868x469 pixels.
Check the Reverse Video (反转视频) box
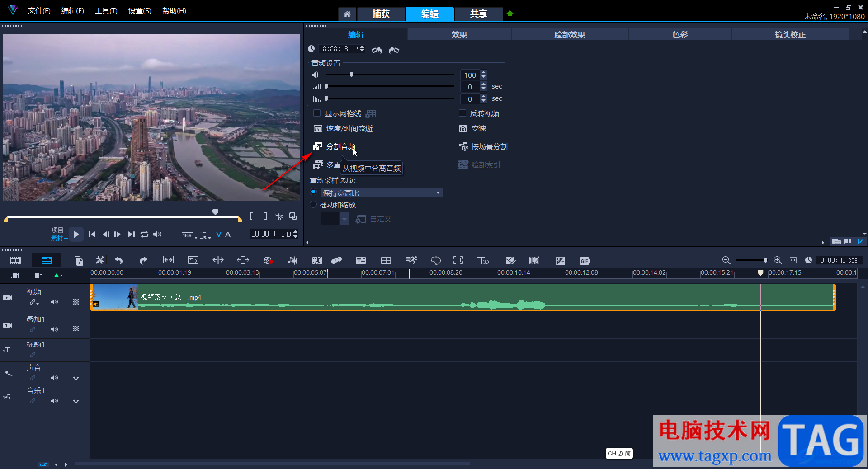coord(462,113)
